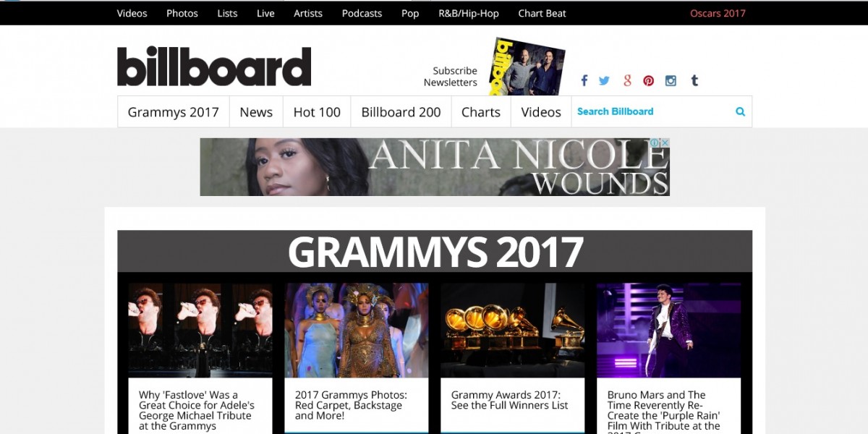This screenshot has height=434, width=868.
Task: Open Billboard's Twitter bird icon
Action: [604, 80]
